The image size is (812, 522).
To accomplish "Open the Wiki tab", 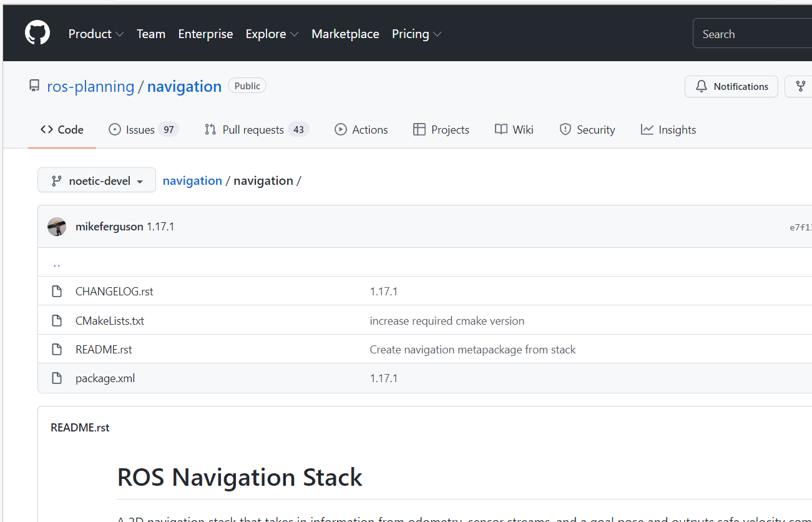I will coord(514,130).
